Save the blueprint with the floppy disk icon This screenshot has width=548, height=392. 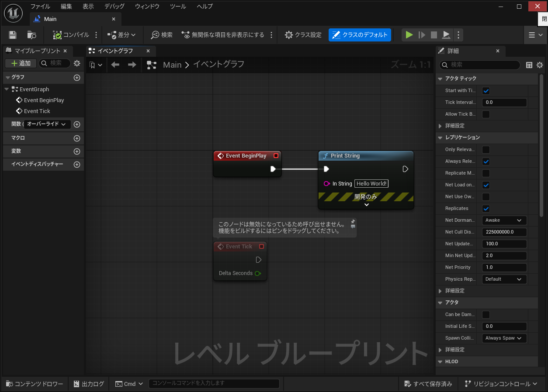click(x=13, y=35)
